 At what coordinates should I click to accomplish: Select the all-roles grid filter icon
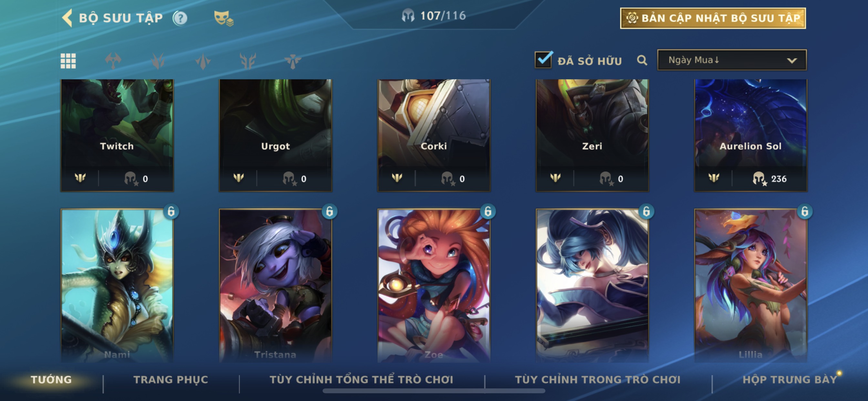point(68,61)
